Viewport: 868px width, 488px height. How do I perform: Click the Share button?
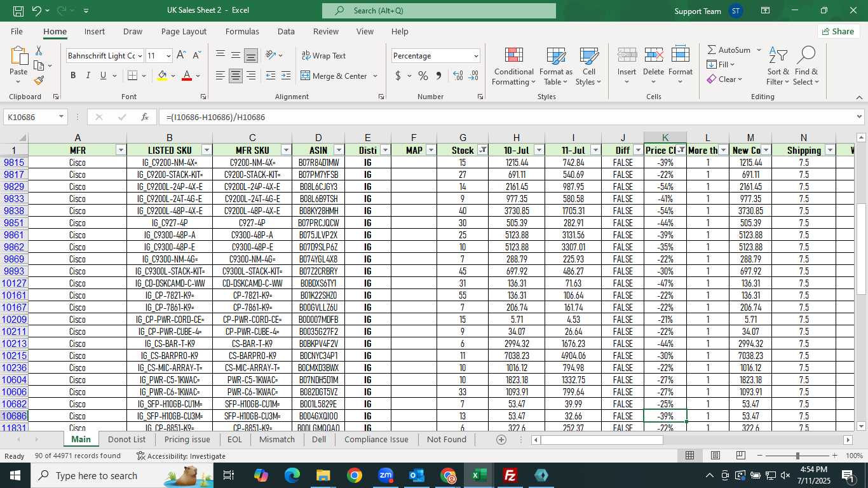[838, 31]
